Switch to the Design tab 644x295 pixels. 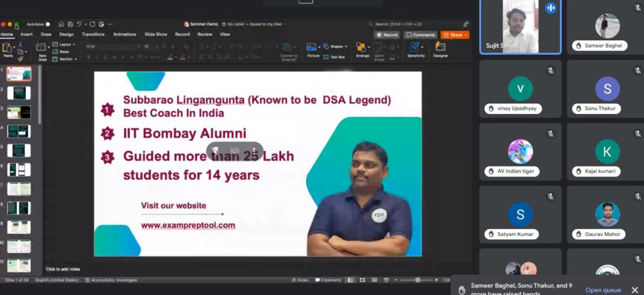click(x=67, y=35)
